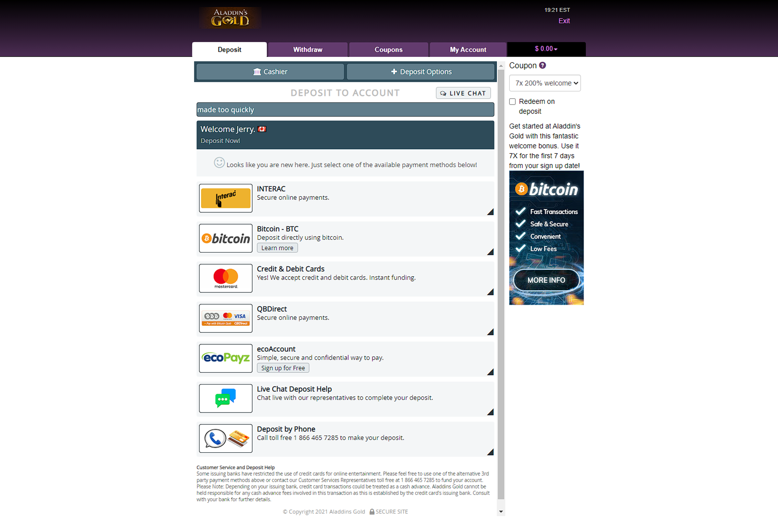The image size is (778, 532).
Task: Expand the ecoAccount row corner arrow
Action: tap(491, 372)
